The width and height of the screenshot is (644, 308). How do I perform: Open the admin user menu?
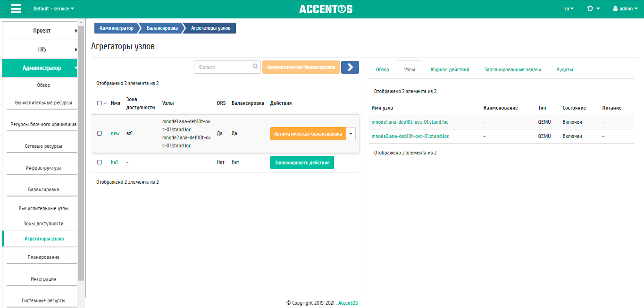click(x=626, y=9)
